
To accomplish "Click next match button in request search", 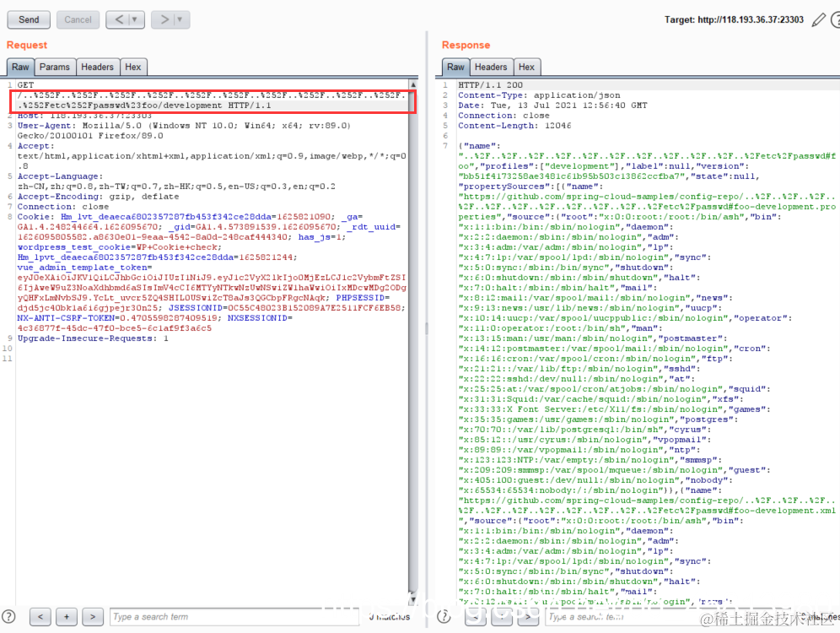I will (93, 617).
